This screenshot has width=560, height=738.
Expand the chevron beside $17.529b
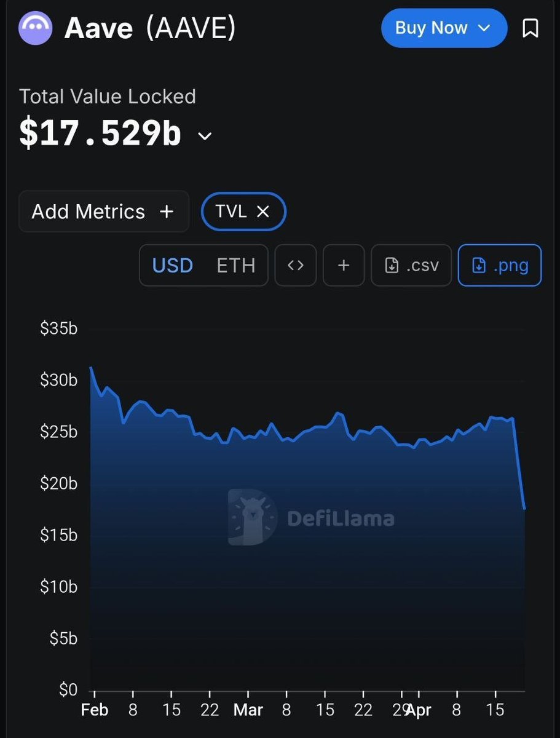(205, 136)
